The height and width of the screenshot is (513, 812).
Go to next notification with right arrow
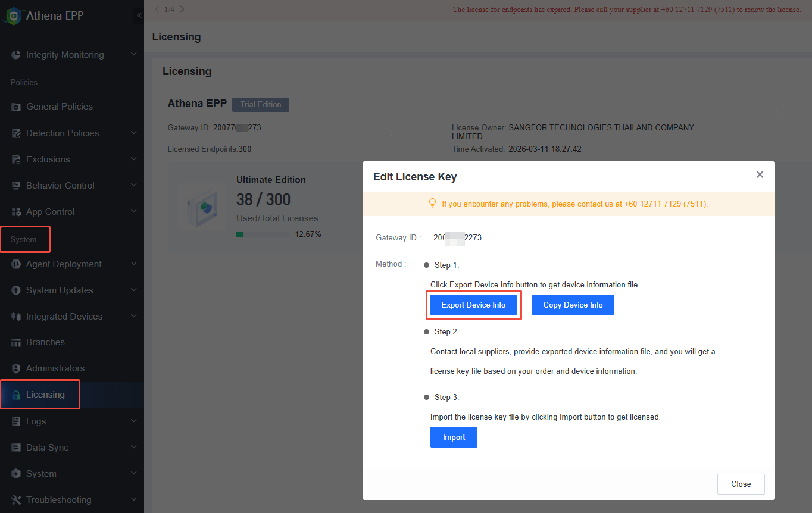click(x=182, y=9)
